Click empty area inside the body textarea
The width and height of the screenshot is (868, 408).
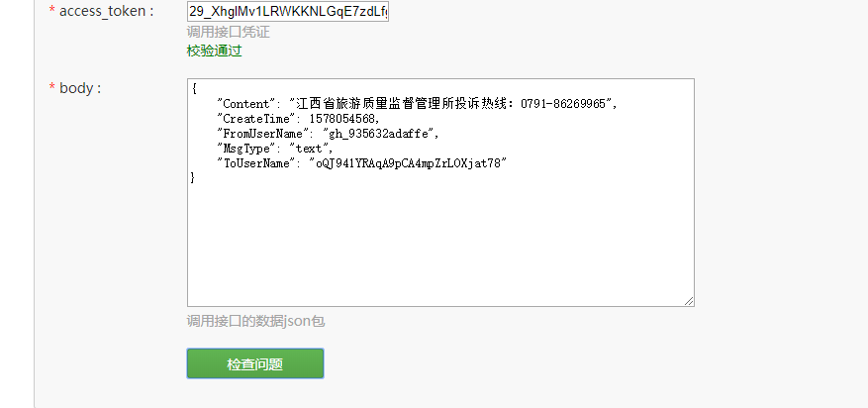440,244
